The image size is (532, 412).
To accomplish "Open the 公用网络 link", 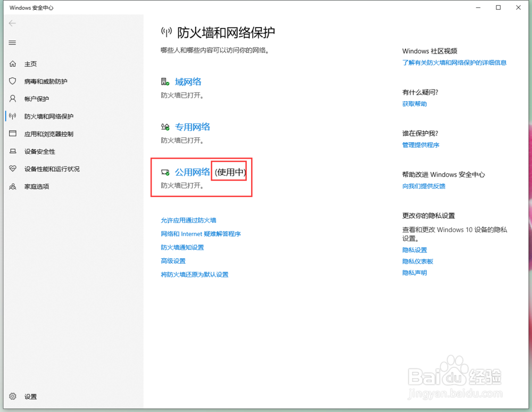I will coord(193,172).
